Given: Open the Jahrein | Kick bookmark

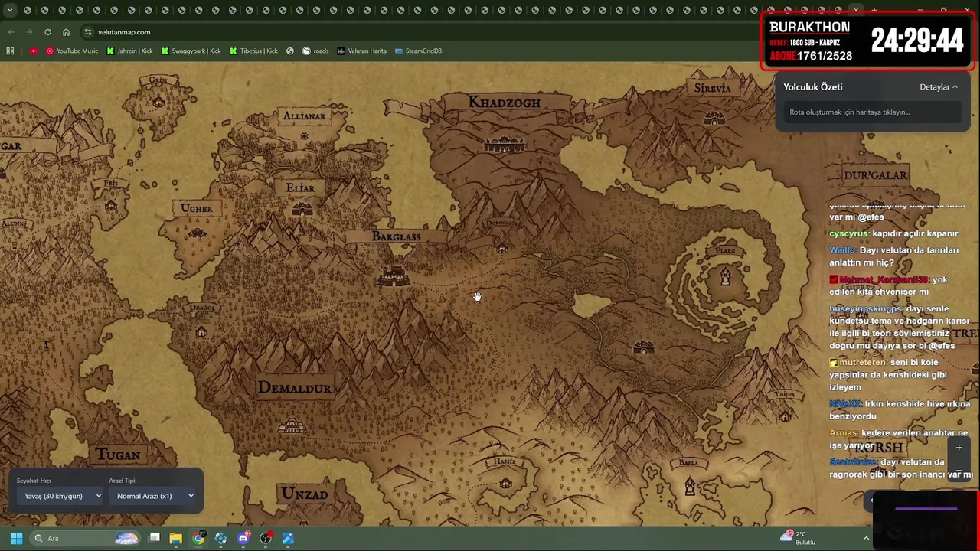Looking at the screenshot, I should tap(129, 51).
